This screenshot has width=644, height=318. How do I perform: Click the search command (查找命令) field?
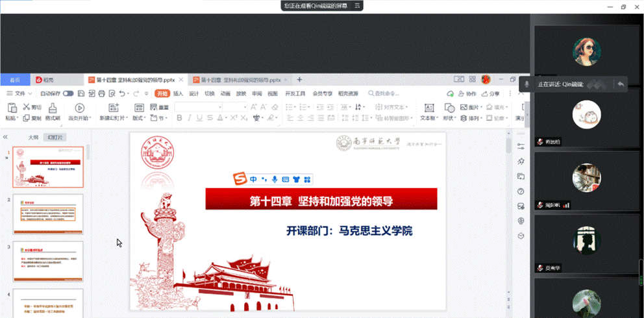tap(384, 93)
